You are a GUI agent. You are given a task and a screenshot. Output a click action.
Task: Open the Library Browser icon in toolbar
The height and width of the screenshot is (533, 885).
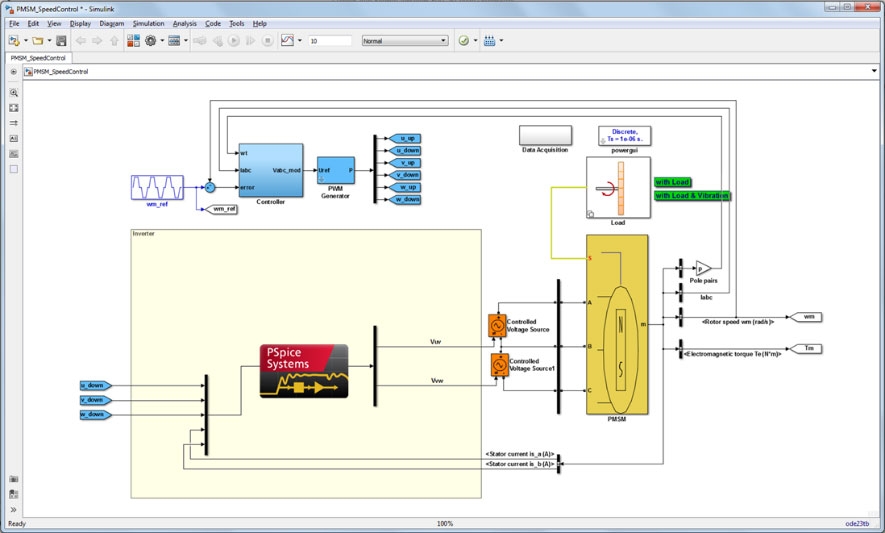(132, 41)
